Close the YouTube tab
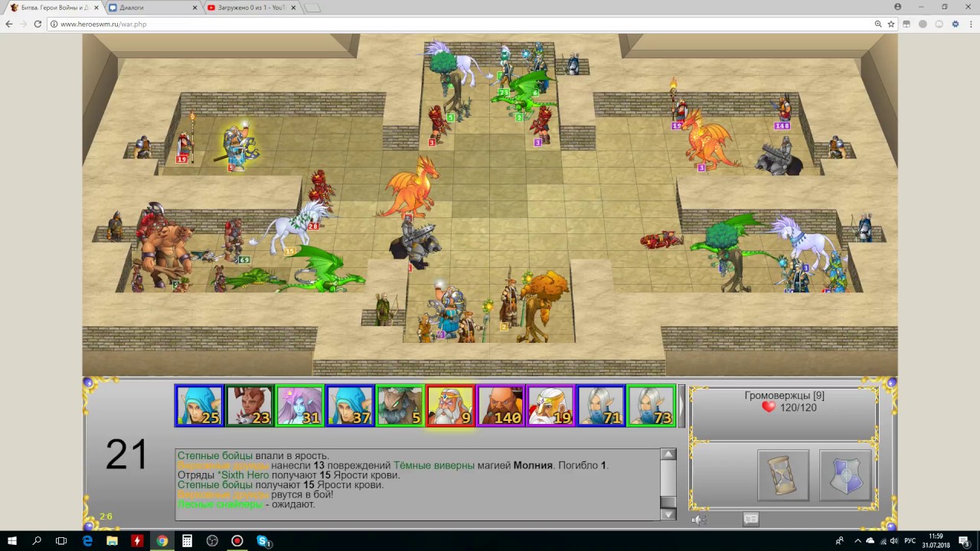This screenshot has width=980, height=551. [x=295, y=8]
